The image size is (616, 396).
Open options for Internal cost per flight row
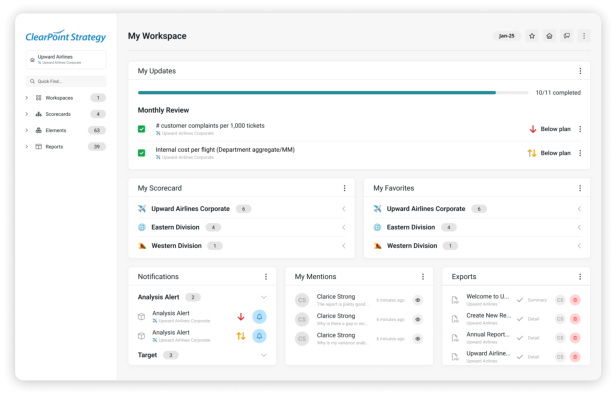(580, 153)
